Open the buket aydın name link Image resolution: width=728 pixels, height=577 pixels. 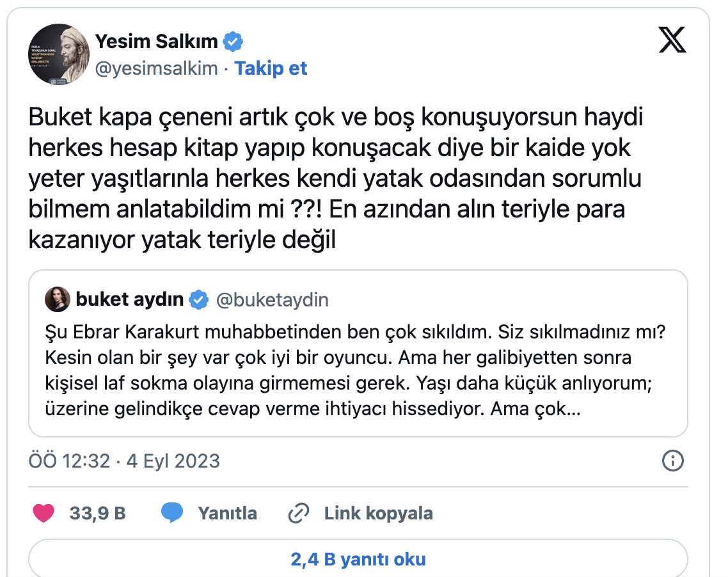click(130, 299)
